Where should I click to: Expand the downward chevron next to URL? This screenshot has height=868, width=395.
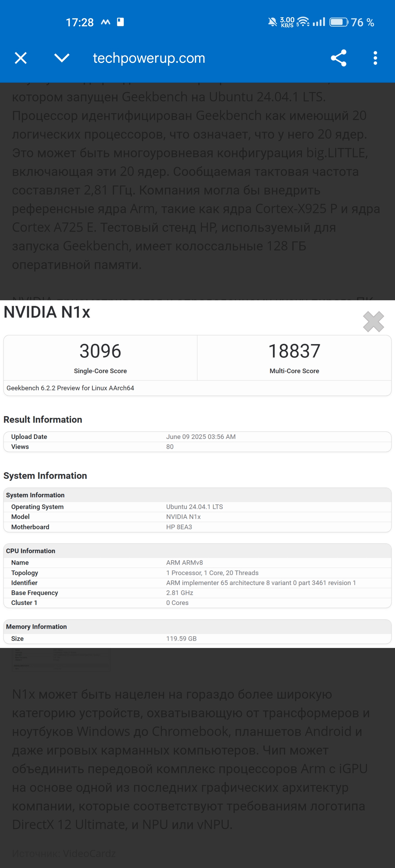point(62,58)
